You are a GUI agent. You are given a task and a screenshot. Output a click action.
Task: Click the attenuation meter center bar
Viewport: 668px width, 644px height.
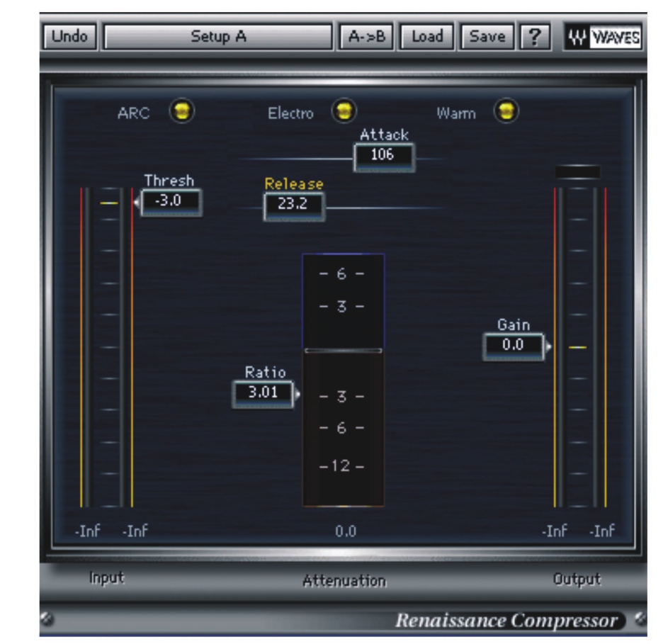tap(344, 351)
